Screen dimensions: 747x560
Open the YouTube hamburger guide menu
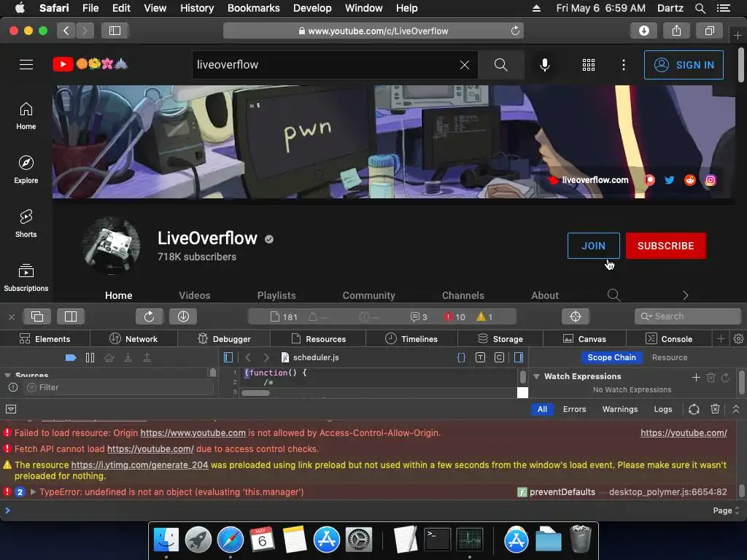click(x=26, y=64)
